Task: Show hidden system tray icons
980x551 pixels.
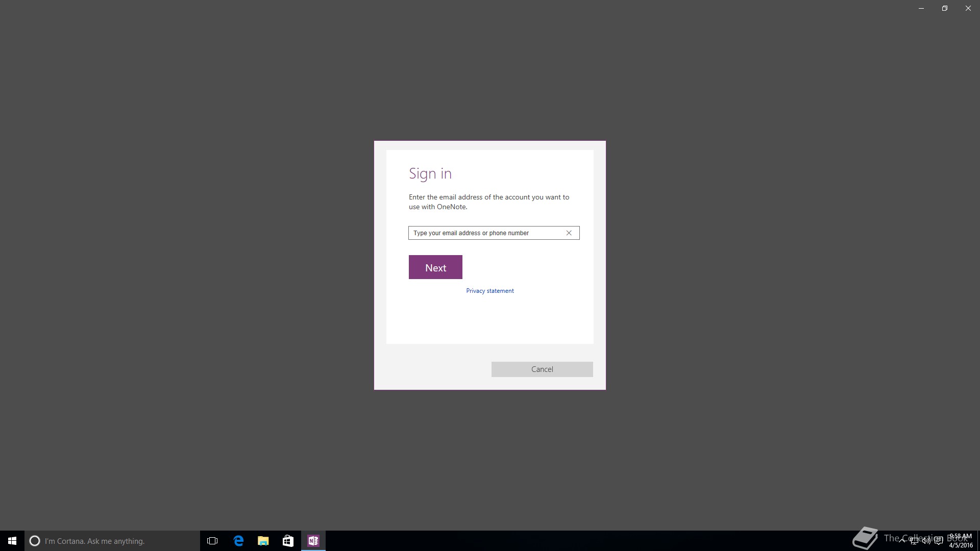Action: [x=902, y=541]
